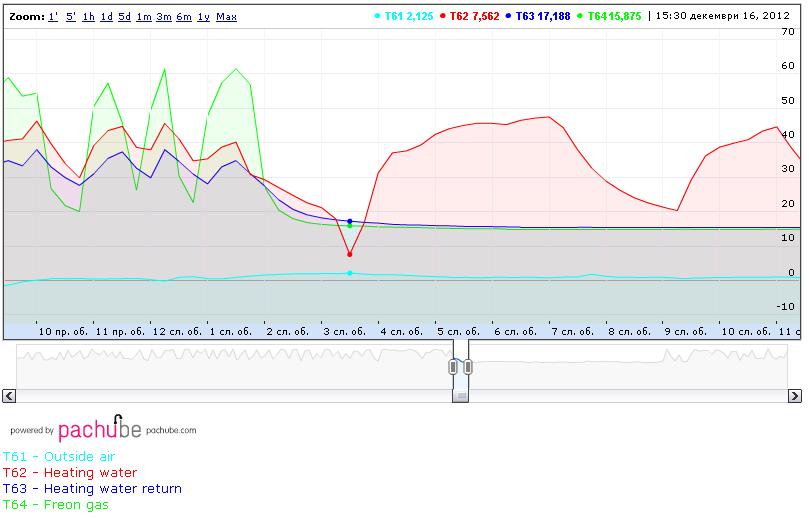
Task: Click the Pachube logo
Action: pyautogui.click(x=99, y=429)
